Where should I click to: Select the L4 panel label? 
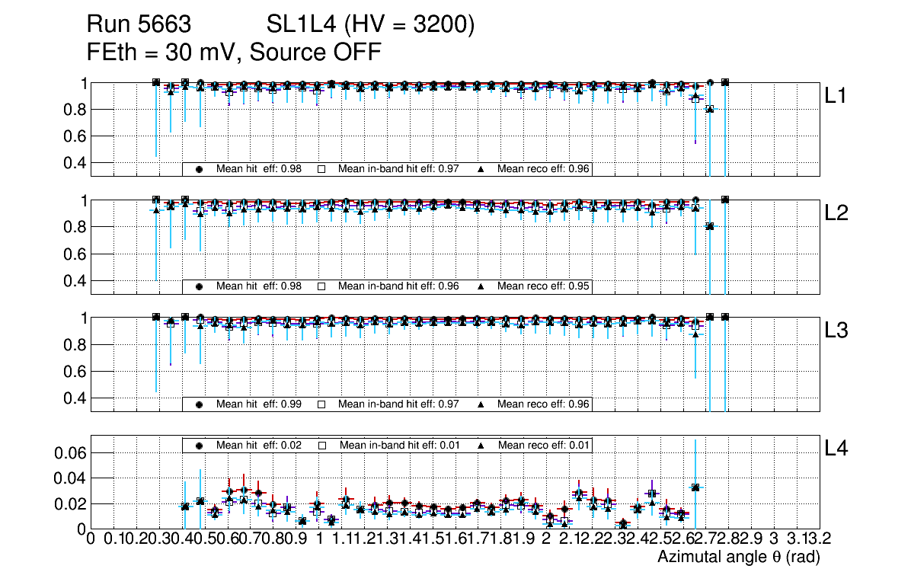[x=838, y=449]
